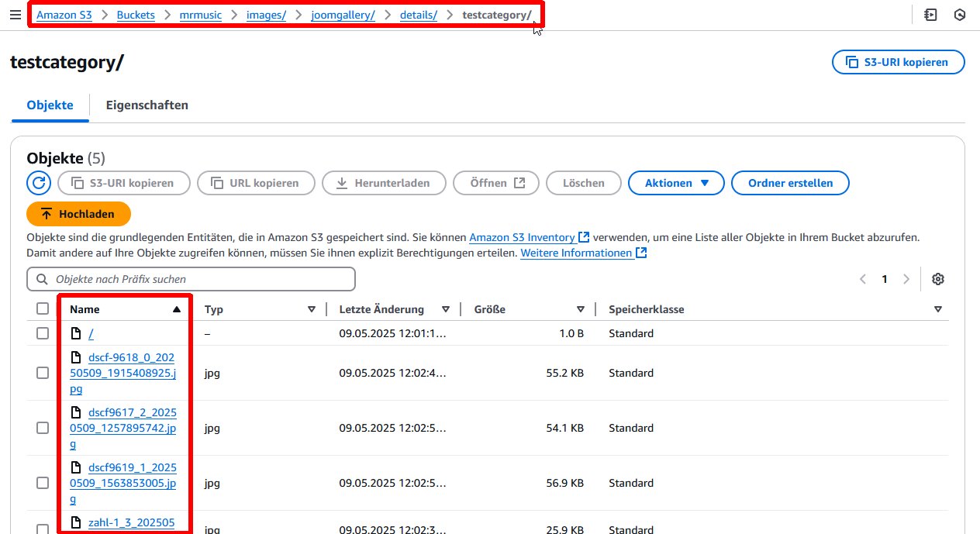Select checkbox for the '/' object
The image size is (980, 534).
pyautogui.click(x=43, y=333)
